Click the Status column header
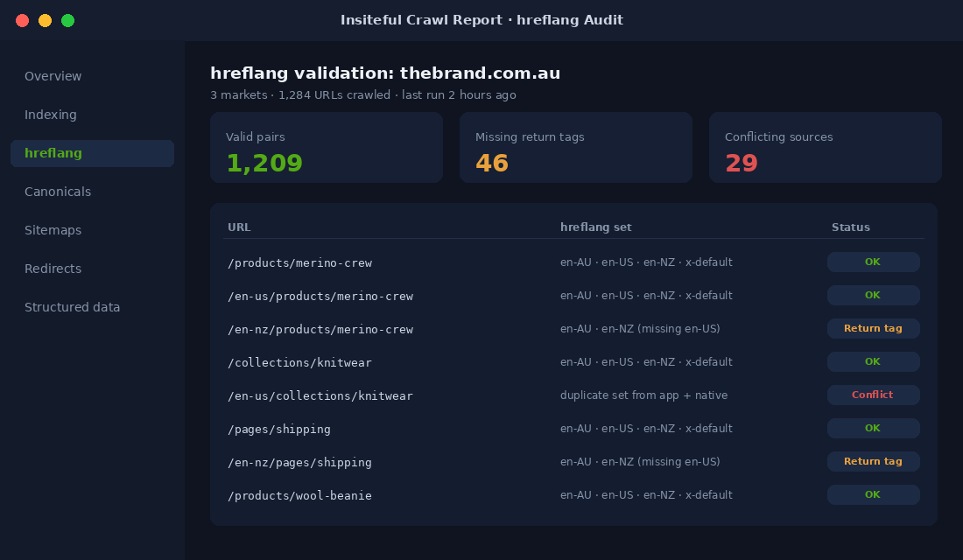The image size is (963, 560). click(851, 227)
